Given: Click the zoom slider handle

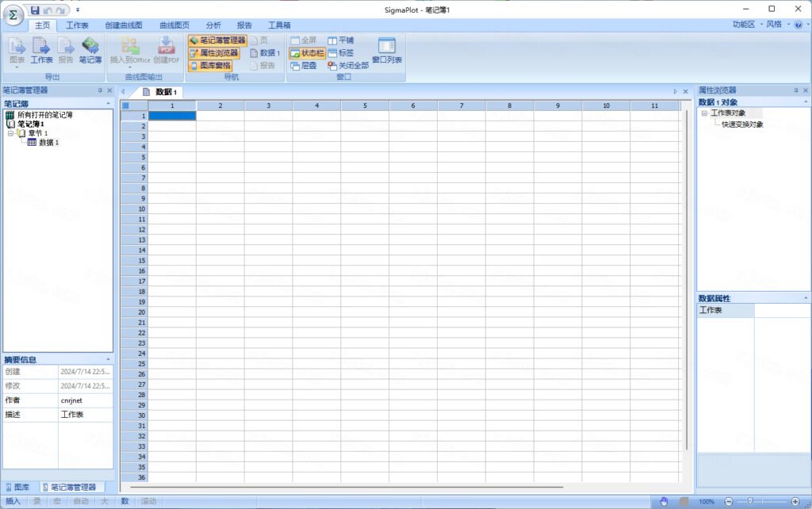Looking at the screenshot, I should (x=750, y=501).
